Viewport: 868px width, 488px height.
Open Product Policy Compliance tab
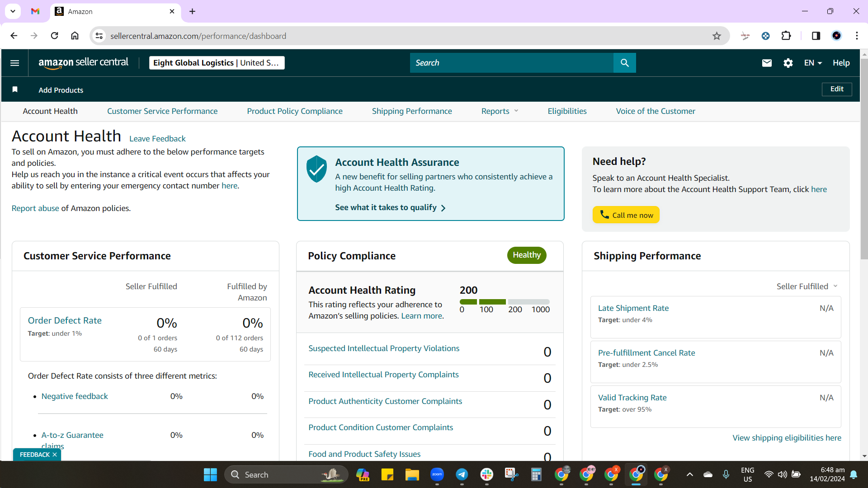pos(295,111)
